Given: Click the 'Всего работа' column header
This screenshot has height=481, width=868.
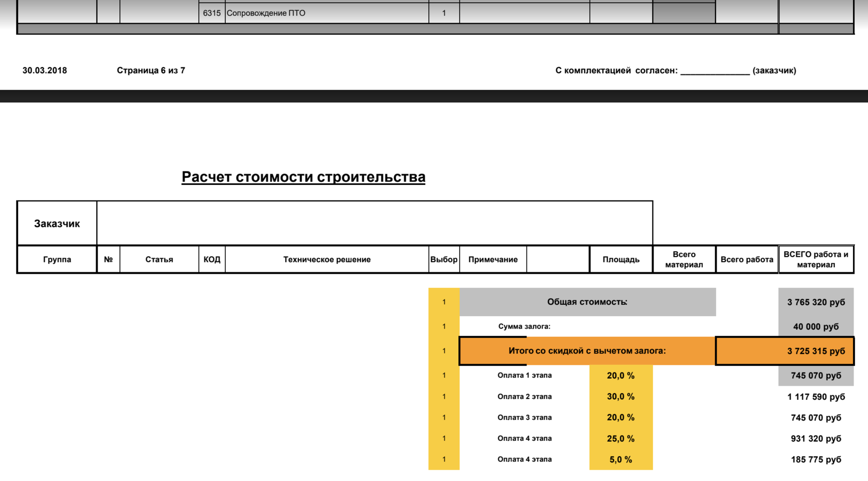Looking at the screenshot, I should click(x=747, y=259).
